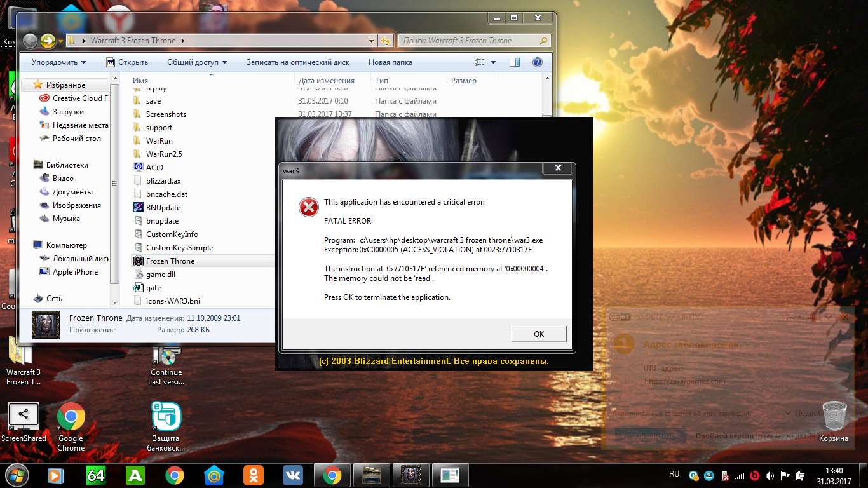
Task: Create a folder with Новая папка
Action: 390,62
